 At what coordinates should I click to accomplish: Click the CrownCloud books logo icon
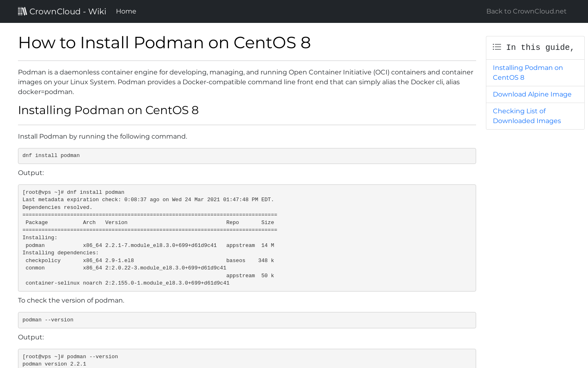(22, 11)
